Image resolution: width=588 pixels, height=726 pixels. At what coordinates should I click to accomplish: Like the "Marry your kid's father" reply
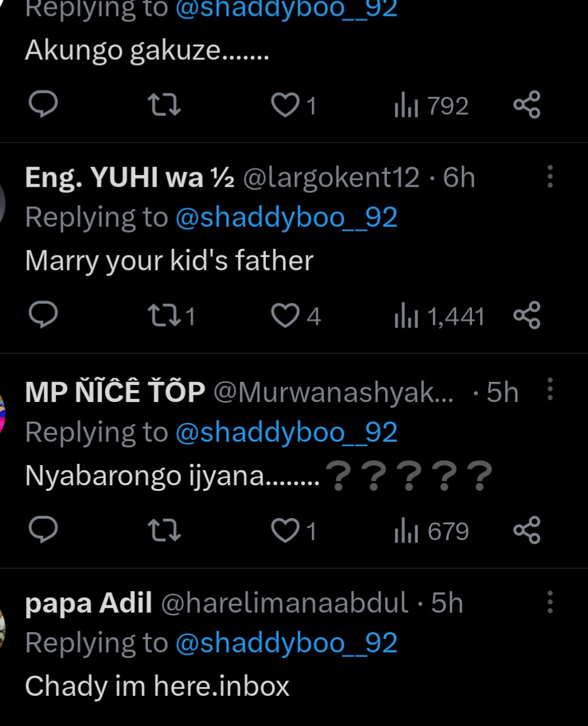click(x=284, y=316)
